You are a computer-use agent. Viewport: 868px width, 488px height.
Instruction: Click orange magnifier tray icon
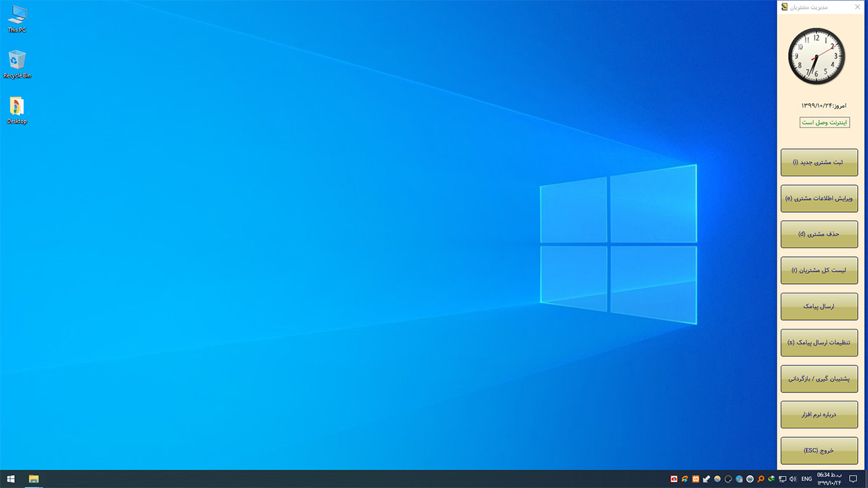[x=761, y=479]
